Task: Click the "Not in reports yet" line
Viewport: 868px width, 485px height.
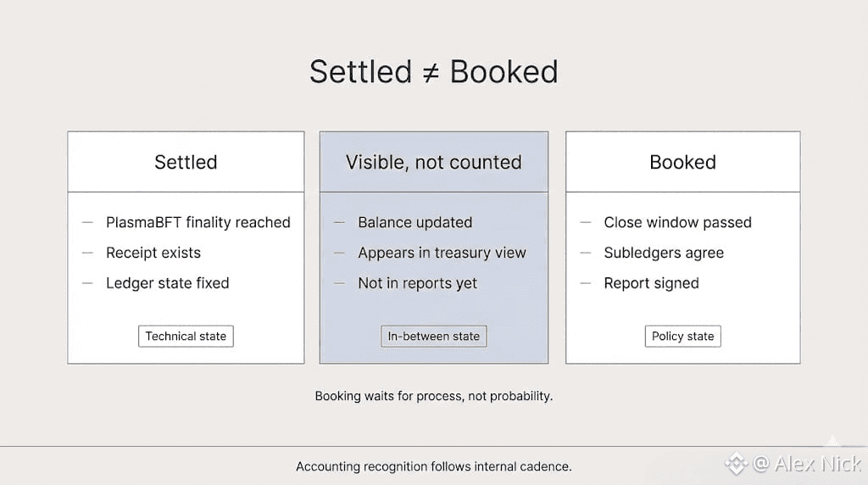Action: tap(417, 283)
